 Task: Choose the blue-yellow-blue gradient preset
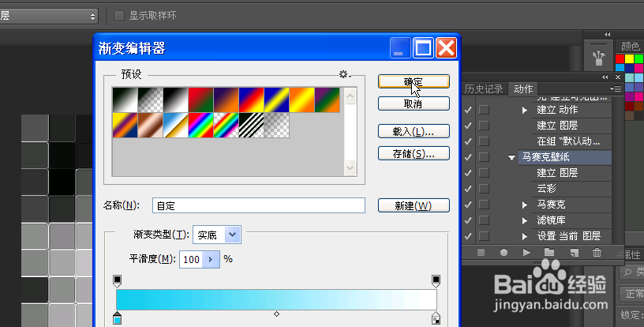pos(276,100)
